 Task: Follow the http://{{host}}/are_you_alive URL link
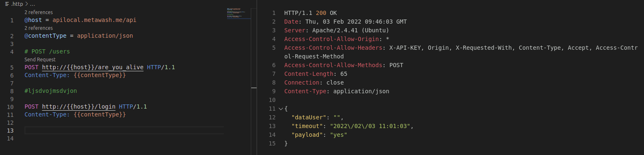[x=93, y=68]
